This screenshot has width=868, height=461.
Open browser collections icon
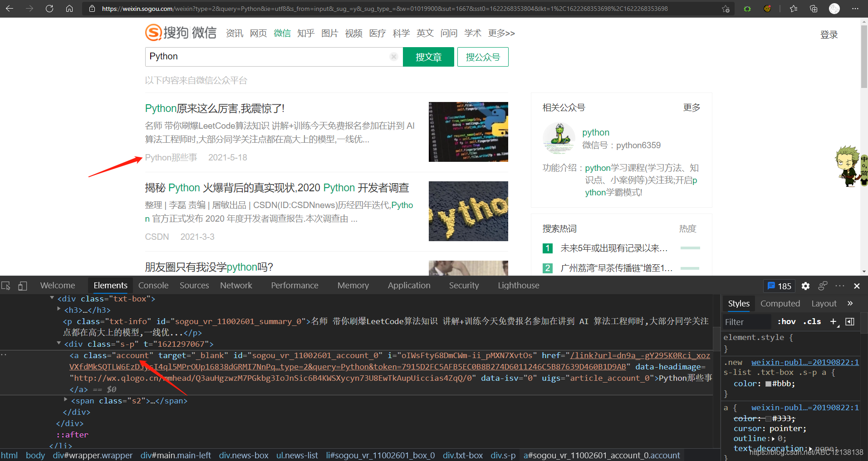pos(814,9)
